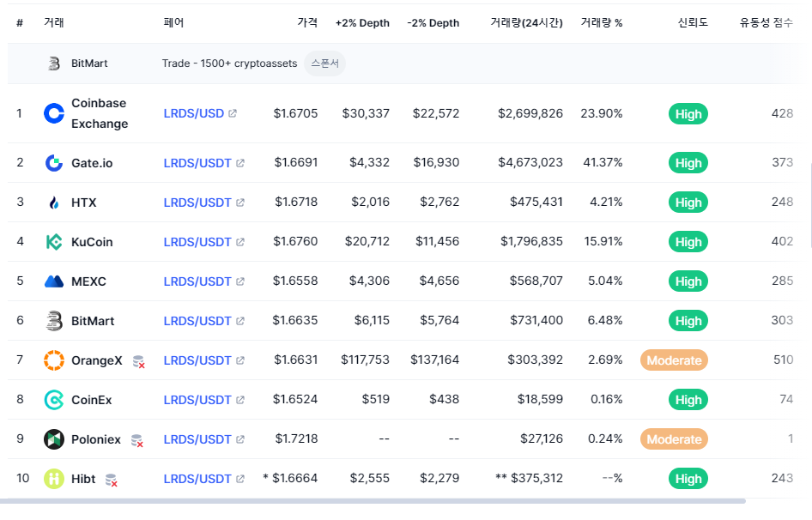Screen dimensions: 812x520
Task: Click the $117,753 depth value
Action: click(365, 360)
